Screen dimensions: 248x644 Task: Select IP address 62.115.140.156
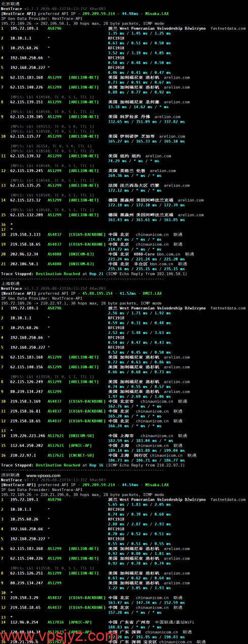point(26,366)
